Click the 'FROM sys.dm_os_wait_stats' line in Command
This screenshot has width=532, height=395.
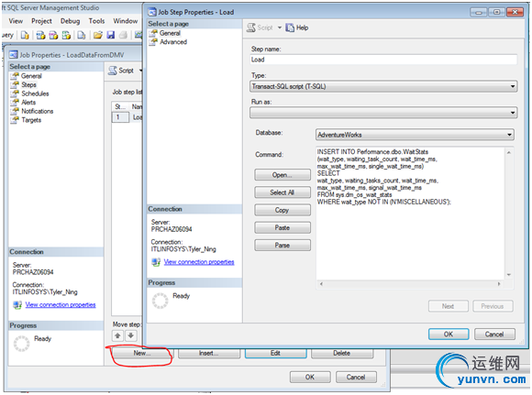pos(355,194)
